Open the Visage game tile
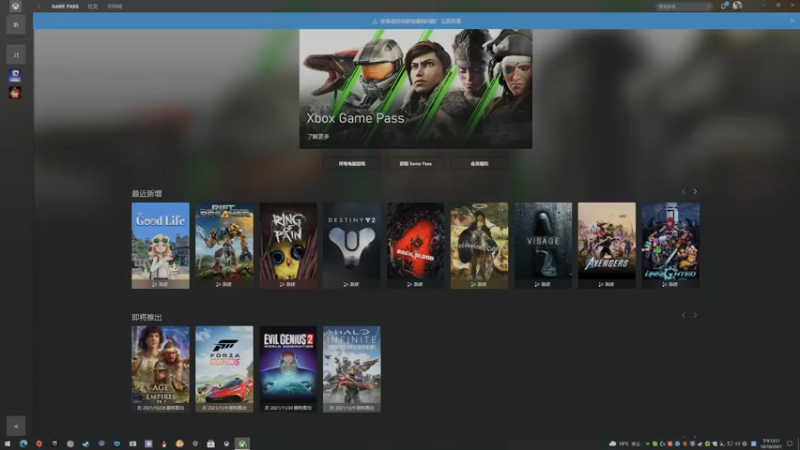The image size is (800, 450). click(543, 245)
